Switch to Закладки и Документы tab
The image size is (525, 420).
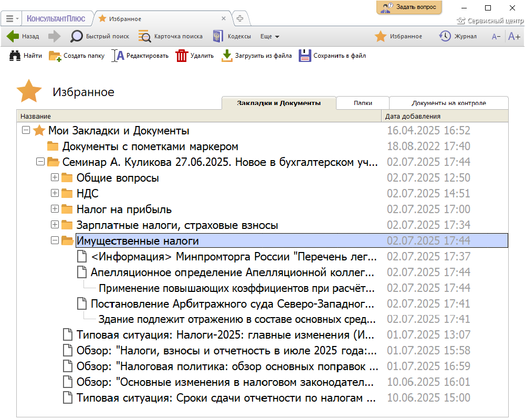[279, 103]
